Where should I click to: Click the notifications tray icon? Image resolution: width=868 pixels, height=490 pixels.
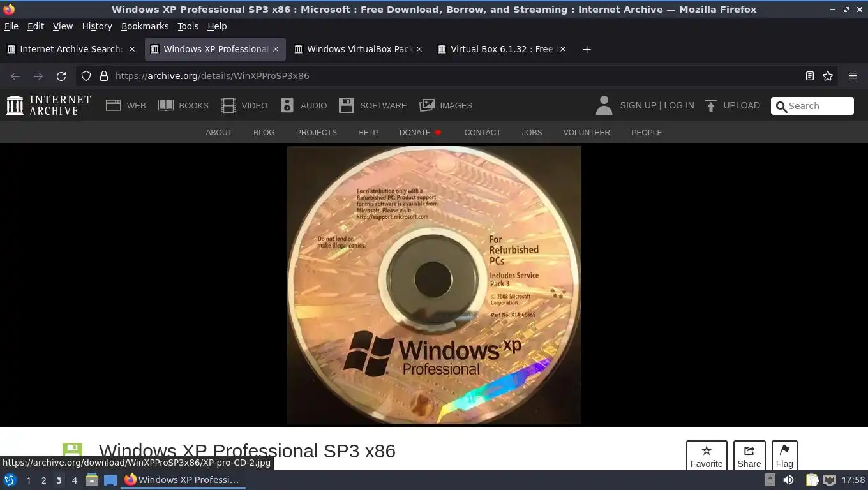point(770,480)
